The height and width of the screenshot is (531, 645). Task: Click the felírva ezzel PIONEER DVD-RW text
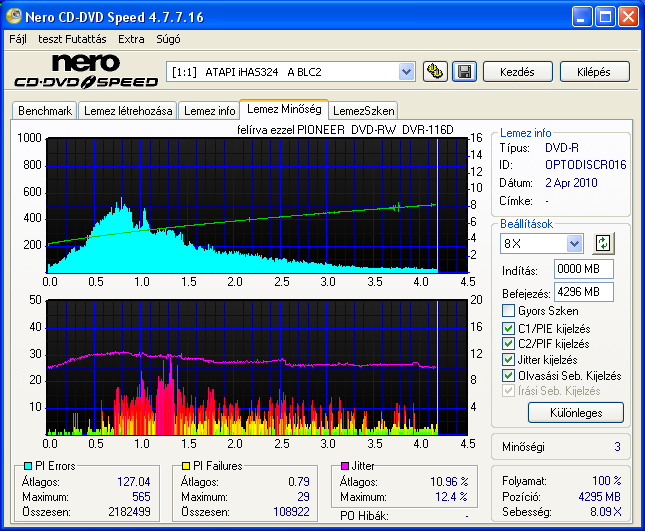coord(345,130)
